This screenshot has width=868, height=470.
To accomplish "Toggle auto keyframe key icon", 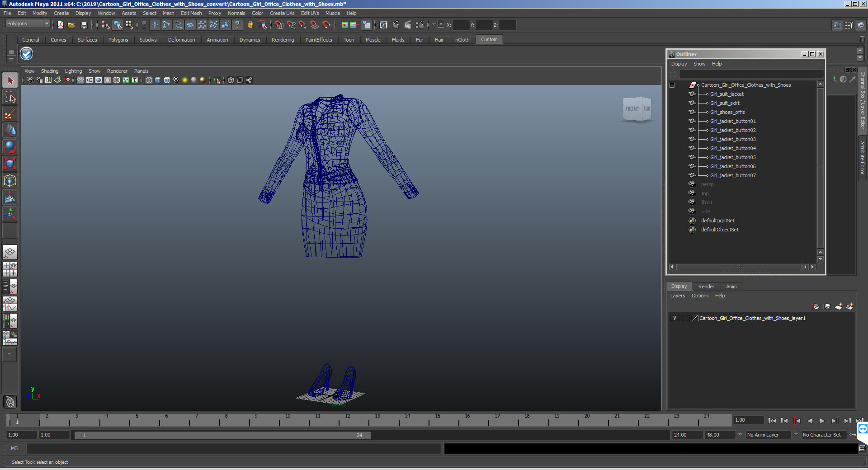I will click(853, 435).
